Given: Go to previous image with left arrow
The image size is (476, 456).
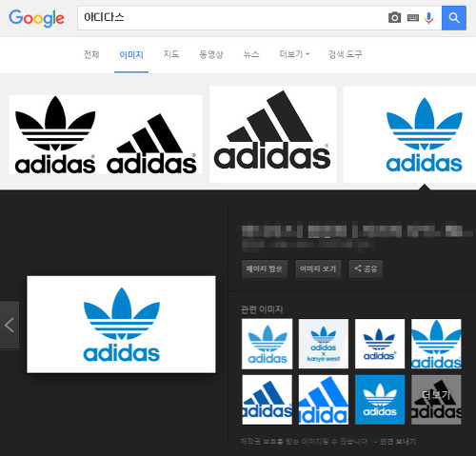Looking at the screenshot, I should tap(10, 326).
